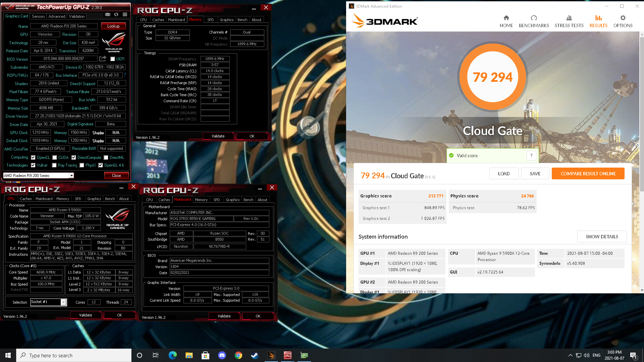
Task: Open volume control in system tray
Action: point(586,355)
